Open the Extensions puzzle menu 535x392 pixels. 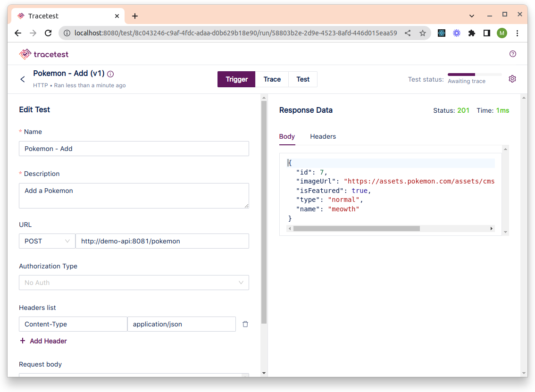coord(471,33)
